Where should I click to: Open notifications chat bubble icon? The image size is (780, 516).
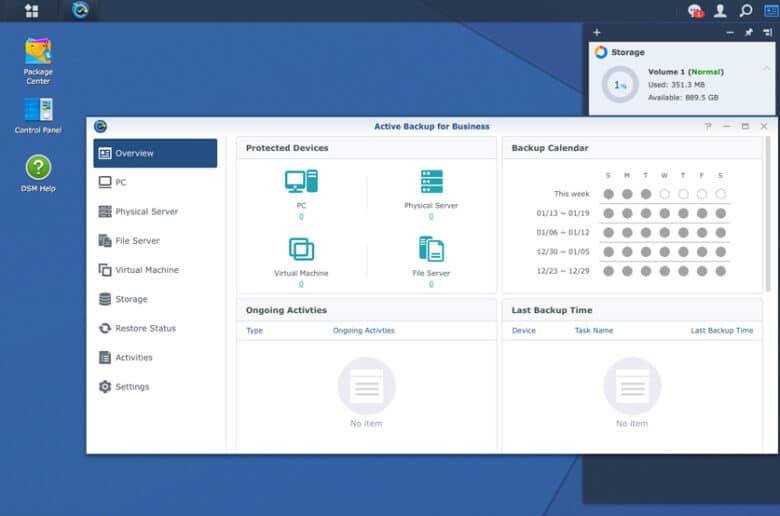(x=695, y=10)
